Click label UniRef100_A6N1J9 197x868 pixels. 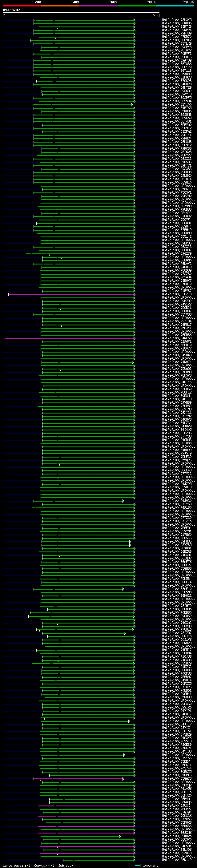pyautogui.click(x=177, y=860)
